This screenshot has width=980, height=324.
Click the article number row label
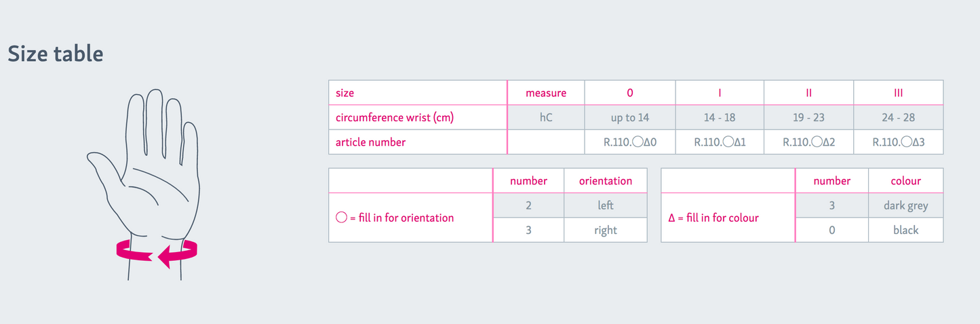[x=370, y=142]
